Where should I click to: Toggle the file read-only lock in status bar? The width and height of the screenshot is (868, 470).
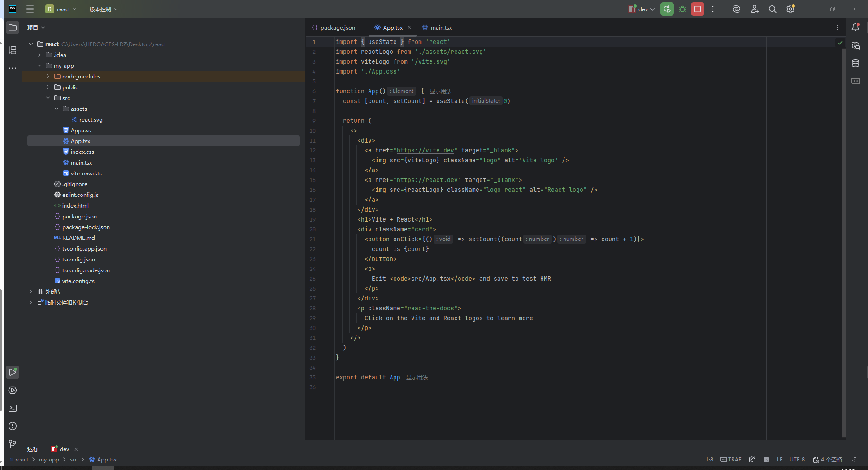click(x=853, y=459)
